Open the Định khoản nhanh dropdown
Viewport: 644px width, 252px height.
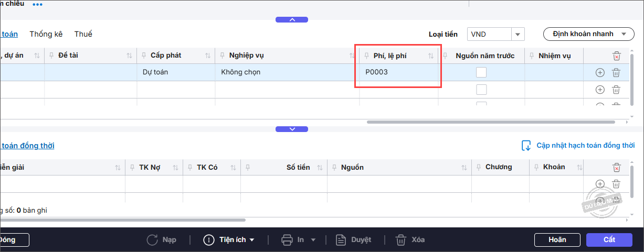pos(588,34)
